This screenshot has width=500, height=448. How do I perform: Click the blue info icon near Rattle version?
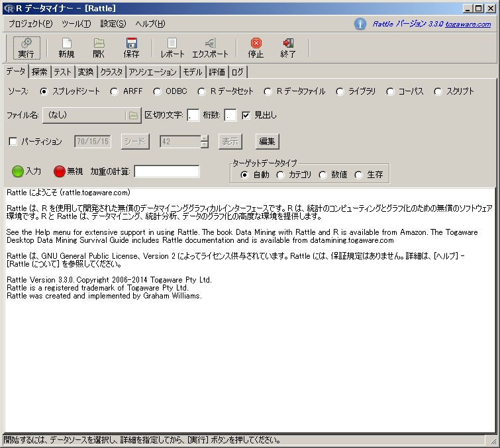point(360,24)
